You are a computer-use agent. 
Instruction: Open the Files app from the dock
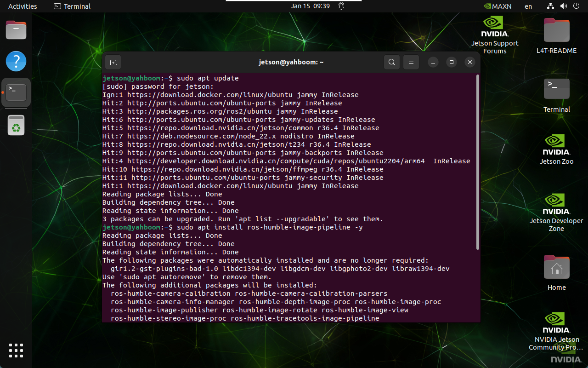(16, 30)
